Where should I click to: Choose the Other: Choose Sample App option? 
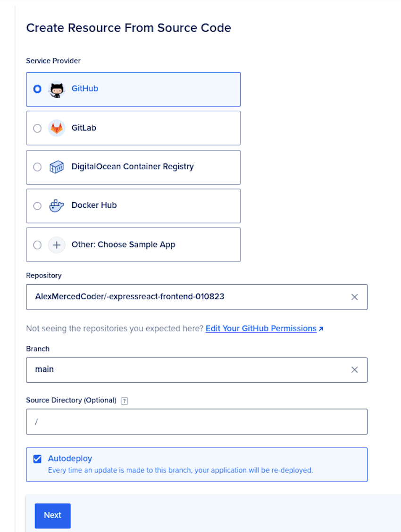pyautogui.click(x=37, y=245)
